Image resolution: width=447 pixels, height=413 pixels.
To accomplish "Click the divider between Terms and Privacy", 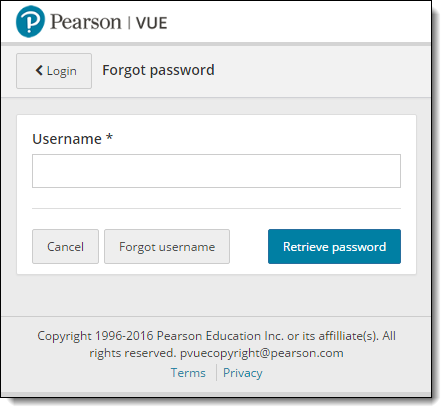I will tap(216, 372).
